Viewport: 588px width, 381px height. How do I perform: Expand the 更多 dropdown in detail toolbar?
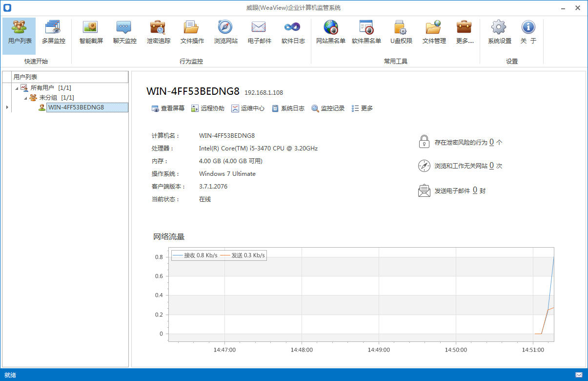[363, 108]
